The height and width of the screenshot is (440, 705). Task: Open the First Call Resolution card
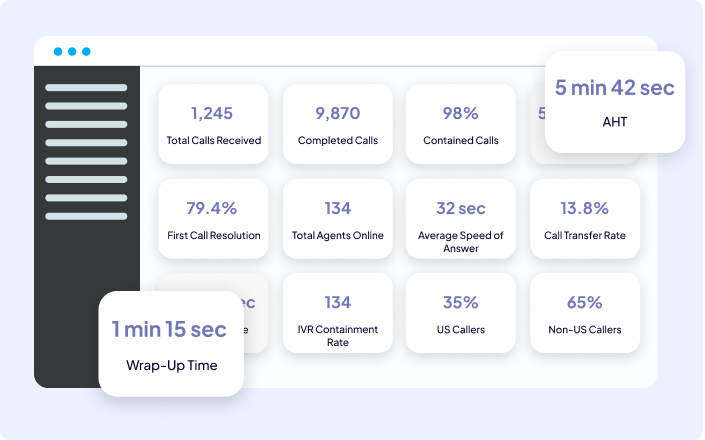click(x=213, y=220)
